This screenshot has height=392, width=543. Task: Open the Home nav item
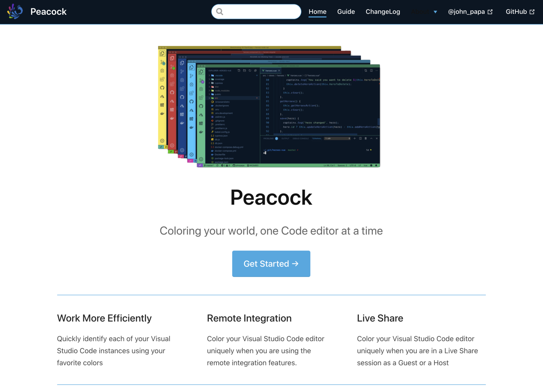click(x=317, y=12)
